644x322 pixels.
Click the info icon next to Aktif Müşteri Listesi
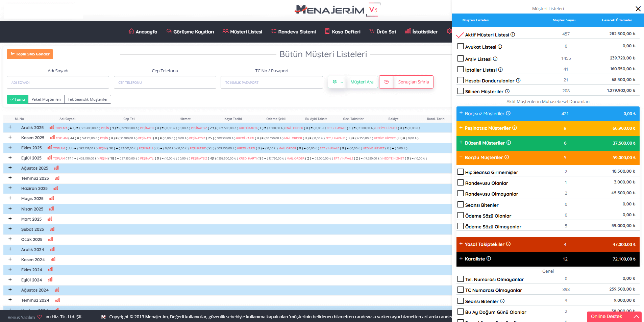[513, 34]
